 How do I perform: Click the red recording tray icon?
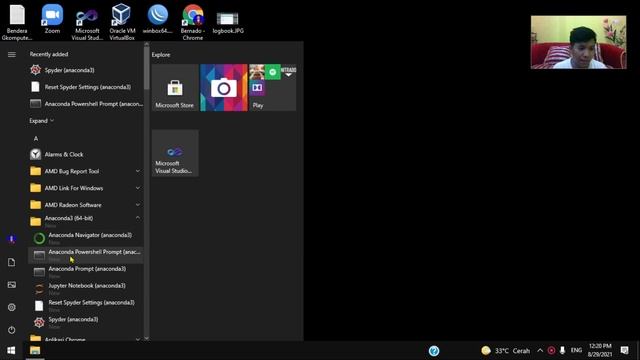coord(551,351)
